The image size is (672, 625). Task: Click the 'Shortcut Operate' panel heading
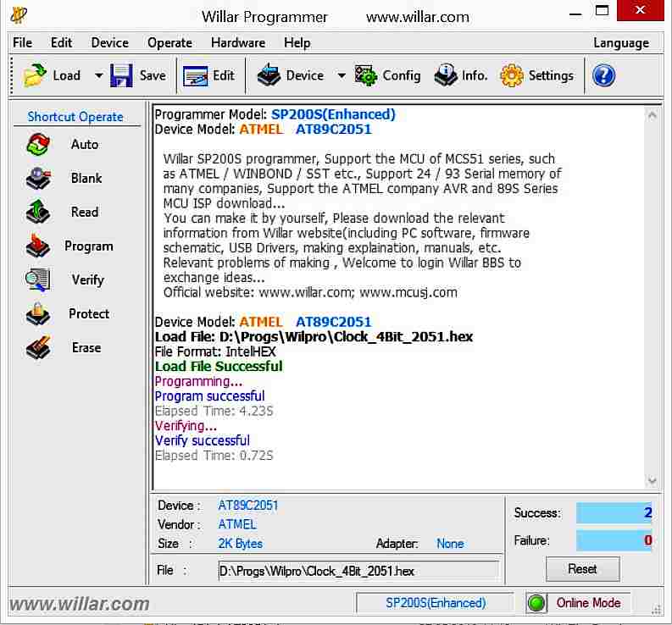pos(75,117)
